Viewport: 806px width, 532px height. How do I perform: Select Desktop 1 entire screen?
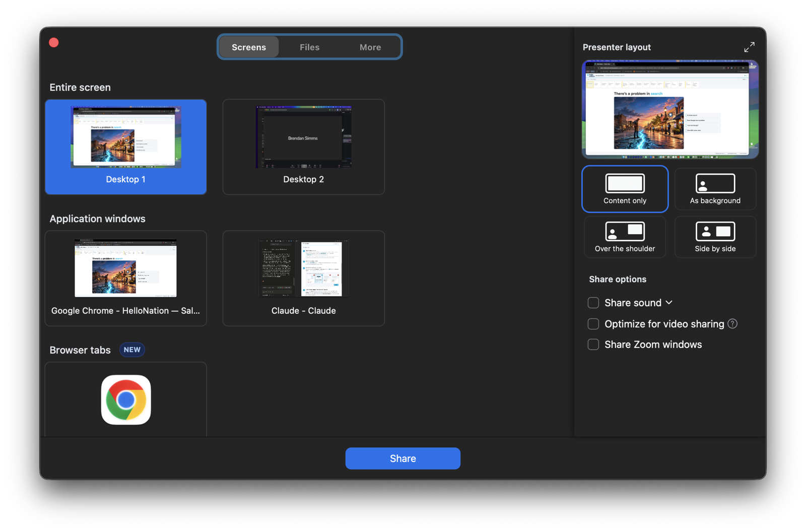coord(126,147)
